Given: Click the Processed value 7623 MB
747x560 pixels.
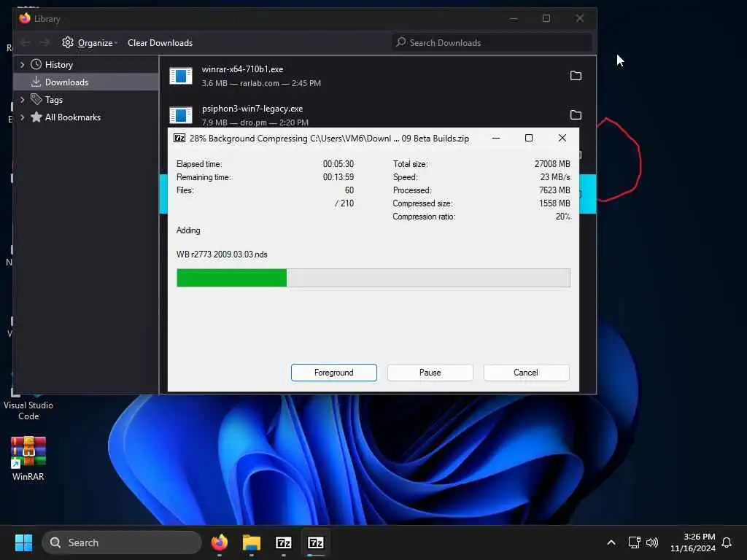Looking at the screenshot, I should [554, 190].
